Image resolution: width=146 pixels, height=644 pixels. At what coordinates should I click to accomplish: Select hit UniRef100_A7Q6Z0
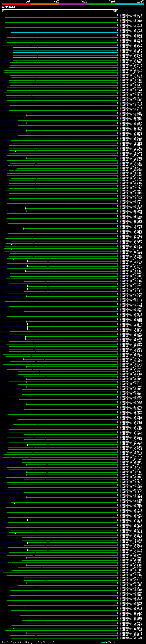tap(131, 223)
